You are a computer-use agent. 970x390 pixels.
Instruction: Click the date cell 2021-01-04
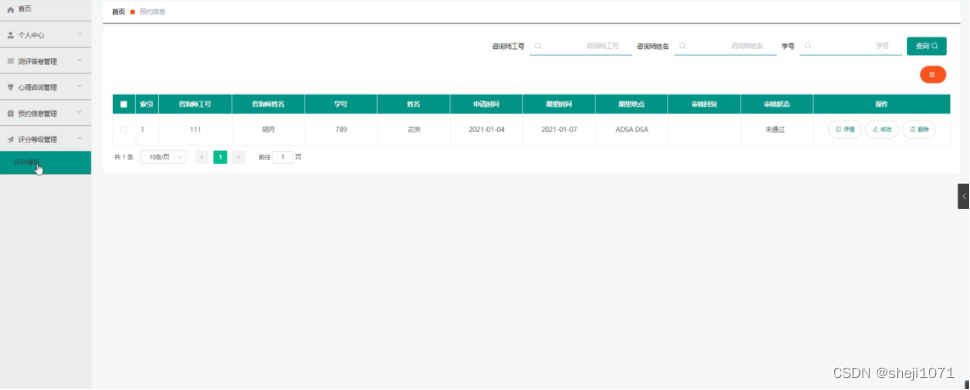point(486,129)
